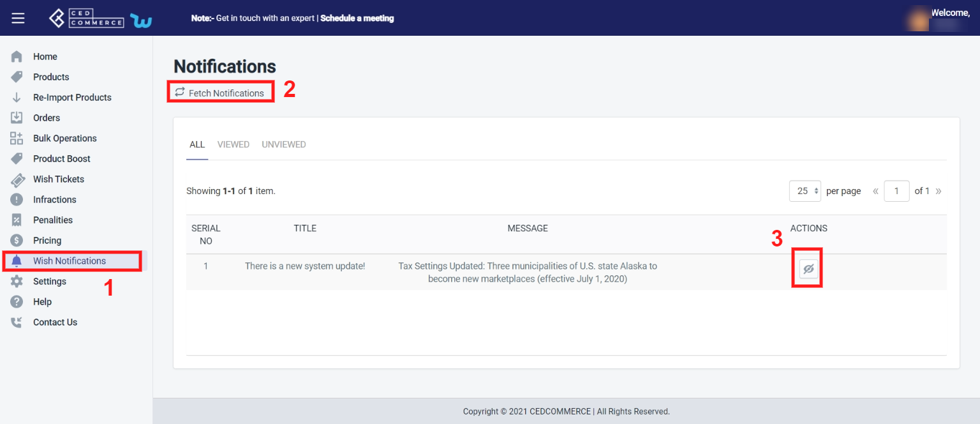Click the Product Boost rocket-plug icon
This screenshot has width=980, height=424.
click(17, 158)
